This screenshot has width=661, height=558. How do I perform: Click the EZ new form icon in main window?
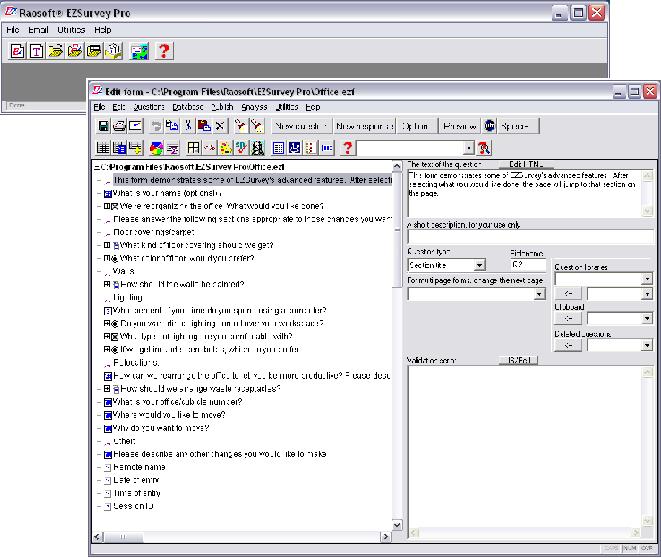pos(17,51)
